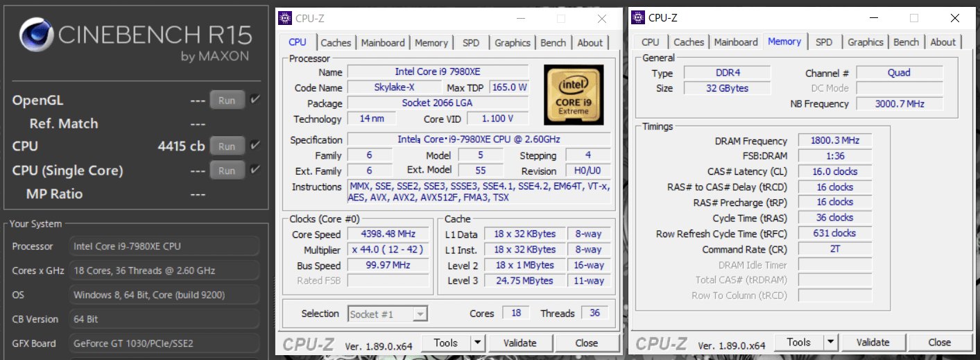Toggle the OpenGL test checkbox
The image size is (980, 360).
click(x=255, y=100)
